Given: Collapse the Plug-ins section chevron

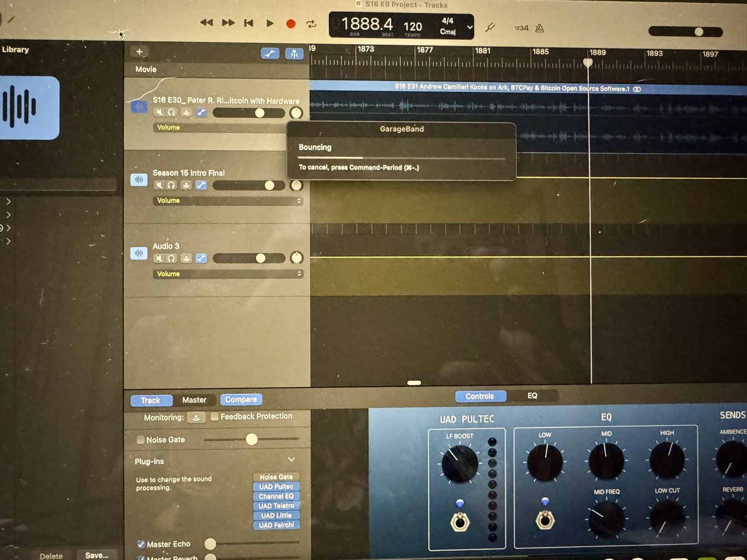Looking at the screenshot, I should coord(291,460).
